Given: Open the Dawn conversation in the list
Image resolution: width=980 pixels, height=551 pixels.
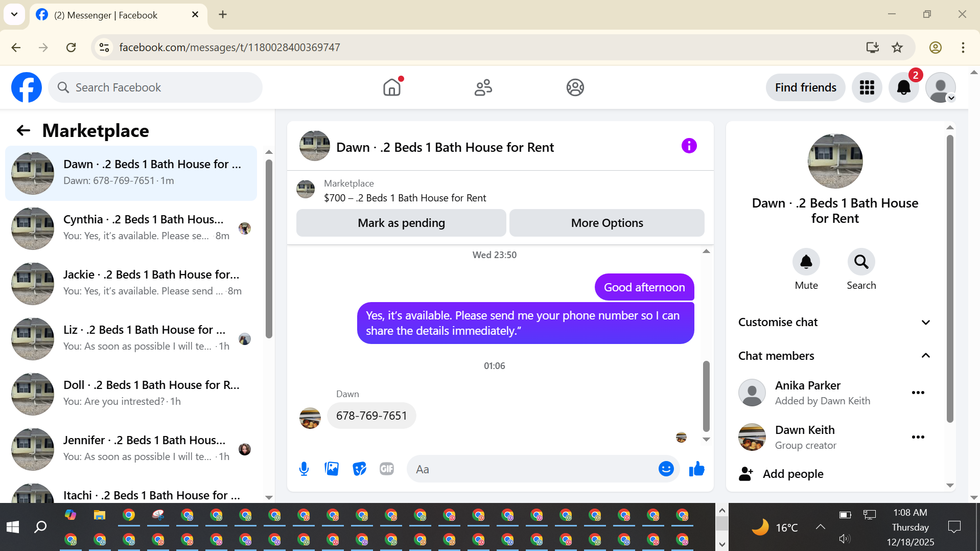Looking at the screenshot, I should [131, 173].
